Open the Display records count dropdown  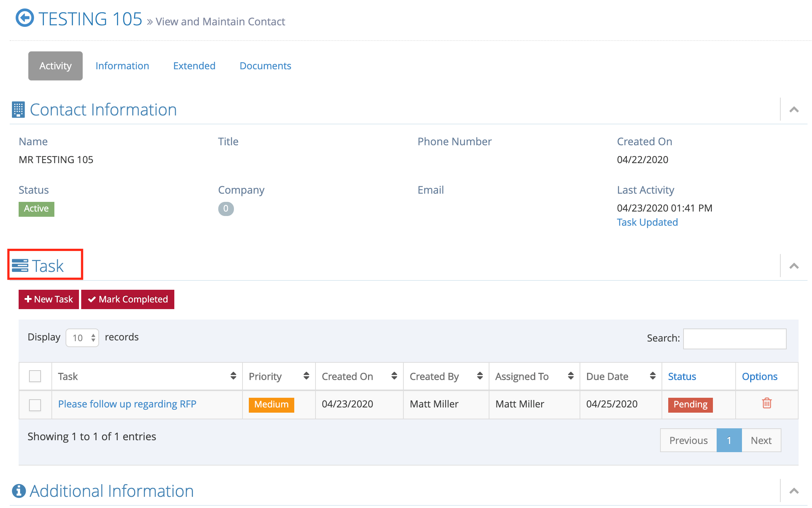tap(82, 338)
